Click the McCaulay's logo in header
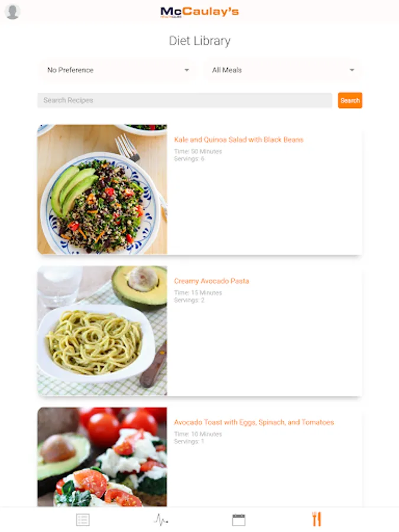 tap(200, 12)
